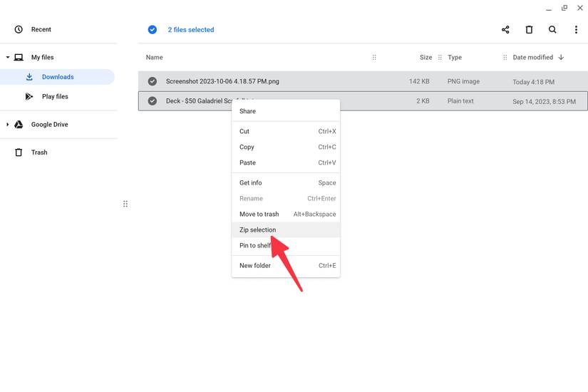
Task: Click the share icon in top toolbar
Action: pyautogui.click(x=505, y=30)
